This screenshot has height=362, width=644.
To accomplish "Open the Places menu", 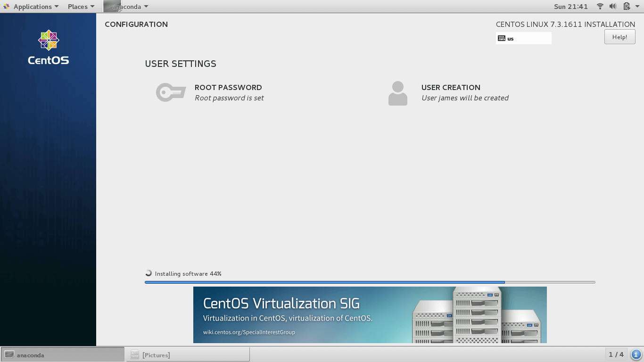I will 81,7.
